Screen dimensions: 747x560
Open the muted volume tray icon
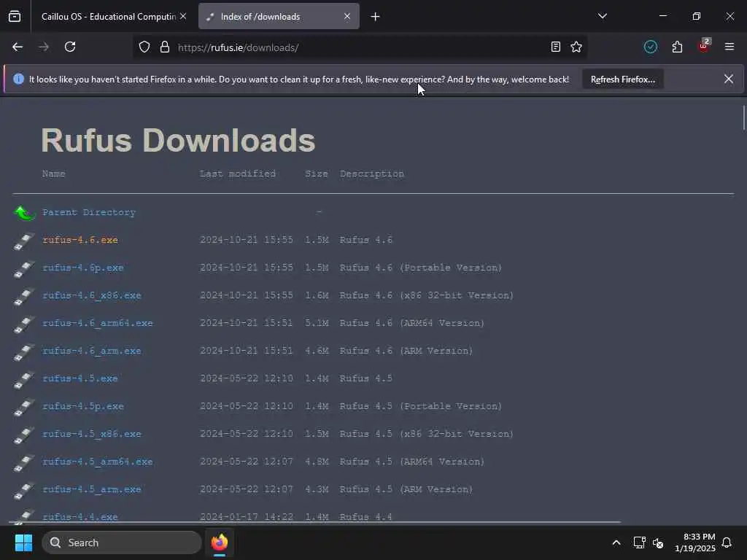[x=658, y=542]
